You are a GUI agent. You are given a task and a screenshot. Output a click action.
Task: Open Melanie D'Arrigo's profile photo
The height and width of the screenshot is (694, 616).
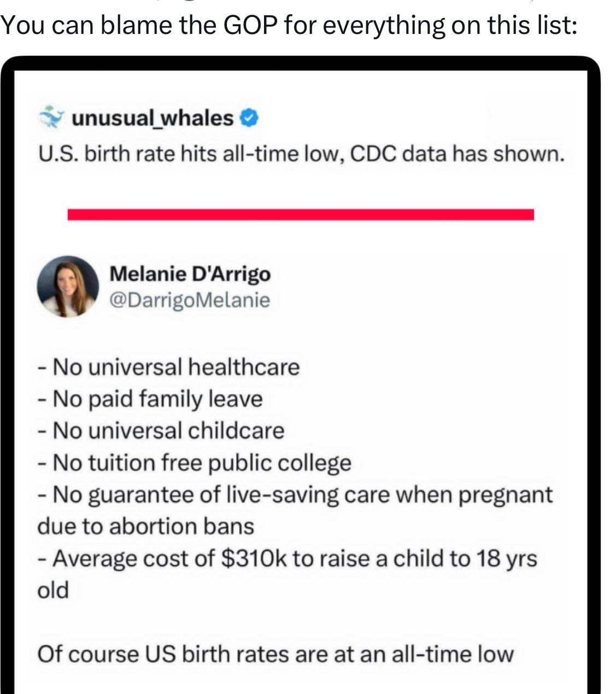68,286
